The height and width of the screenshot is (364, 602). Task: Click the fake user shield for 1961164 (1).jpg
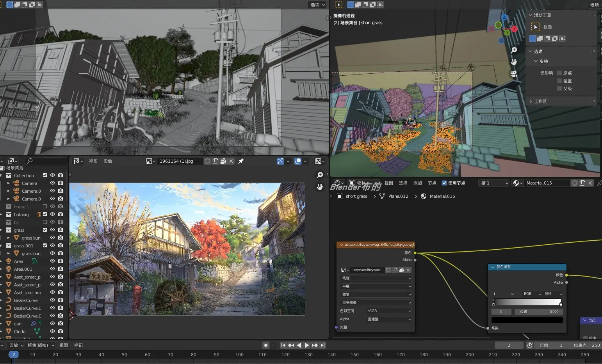pos(208,161)
